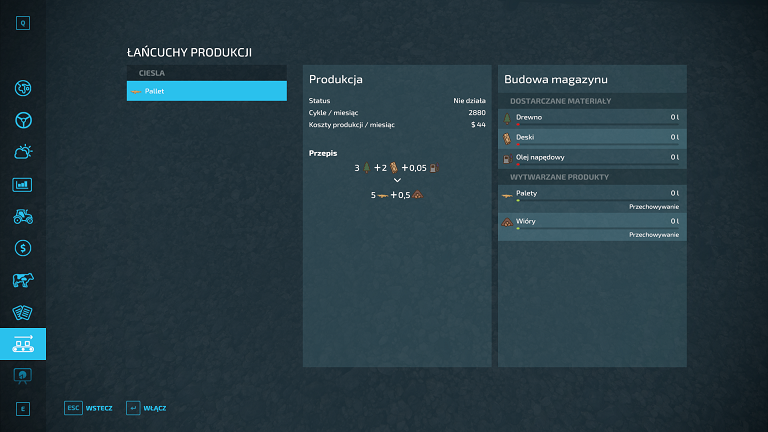
Task: Show the weather forecast page
Action: point(23,152)
